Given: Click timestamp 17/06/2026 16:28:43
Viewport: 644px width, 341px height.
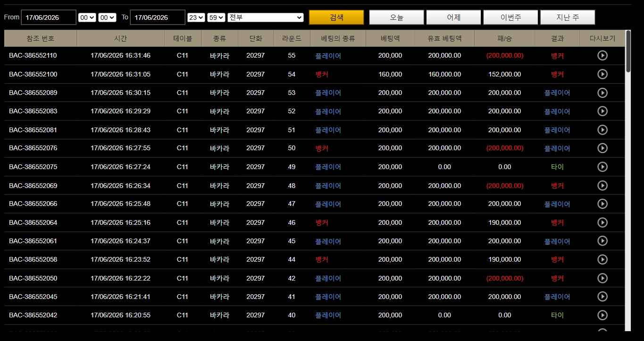Looking at the screenshot, I should [120, 129].
